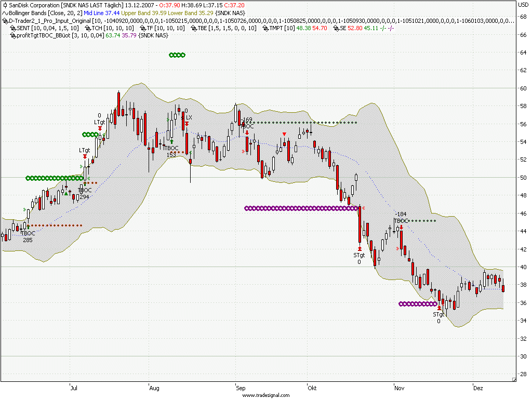Select SENT [10, 0,04, 1,5, 10] label
The image size is (532, 399).
pos(48,28)
